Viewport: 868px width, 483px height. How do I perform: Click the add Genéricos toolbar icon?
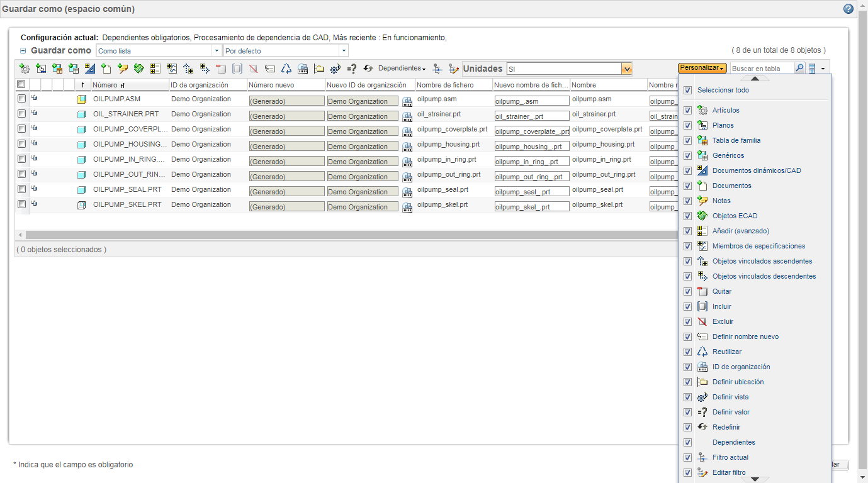tap(74, 69)
